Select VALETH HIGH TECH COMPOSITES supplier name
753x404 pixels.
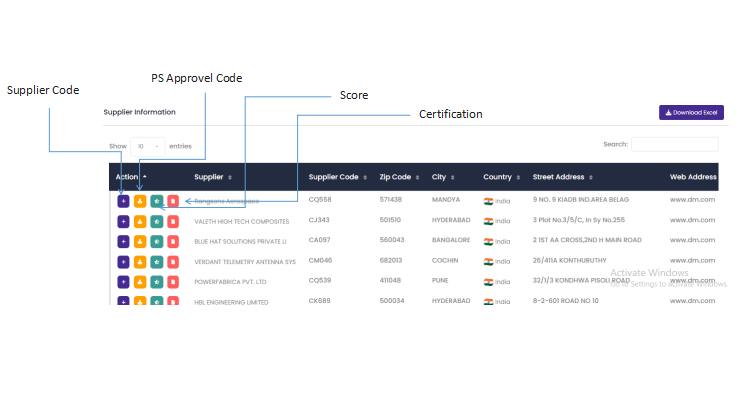[242, 221]
